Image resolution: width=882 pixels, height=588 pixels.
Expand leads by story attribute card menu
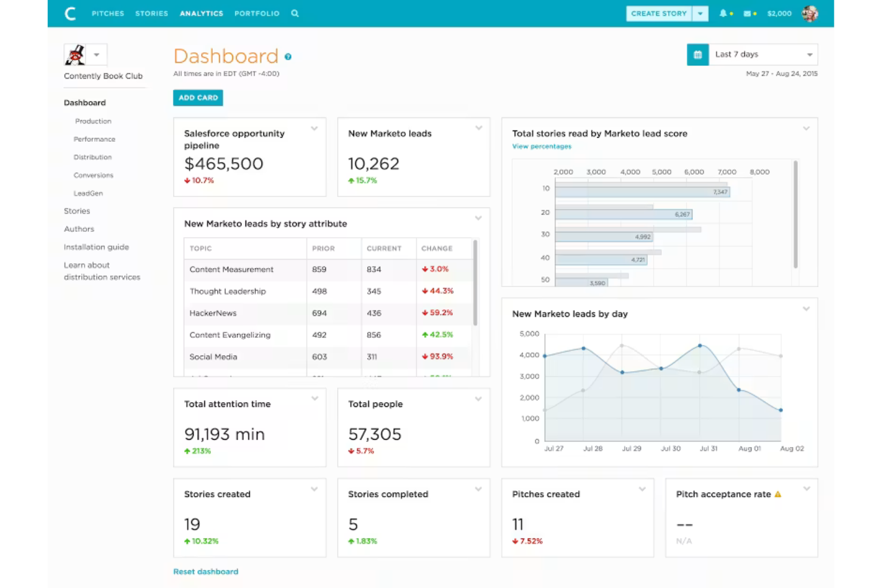pos(479,218)
